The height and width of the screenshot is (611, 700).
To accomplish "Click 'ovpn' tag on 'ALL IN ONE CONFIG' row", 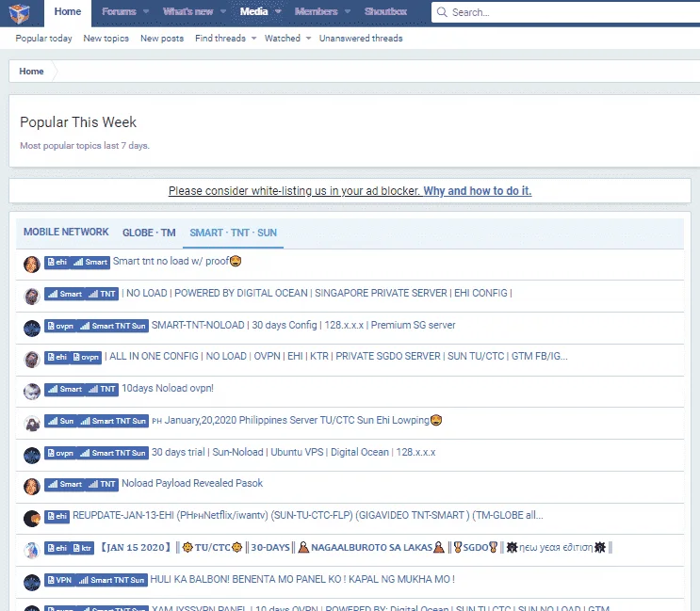I will pyautogui.click(x=86, y=357).
